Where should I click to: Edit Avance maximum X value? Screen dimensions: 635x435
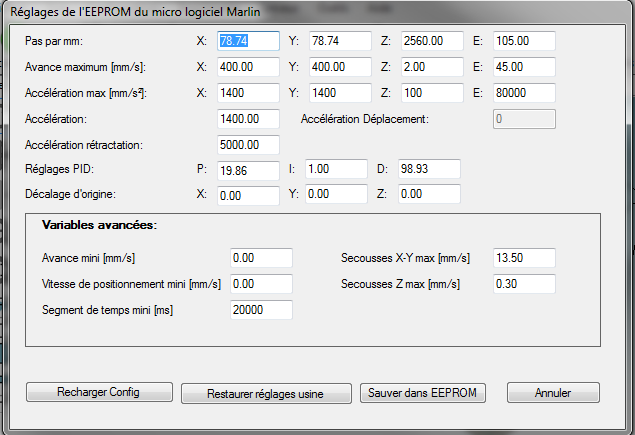point(248,67)
